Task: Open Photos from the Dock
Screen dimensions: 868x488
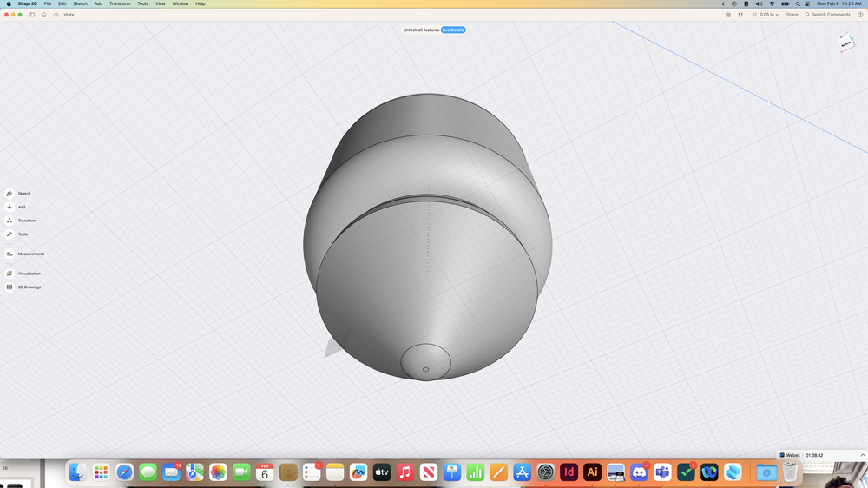Action: click(218, 472)
